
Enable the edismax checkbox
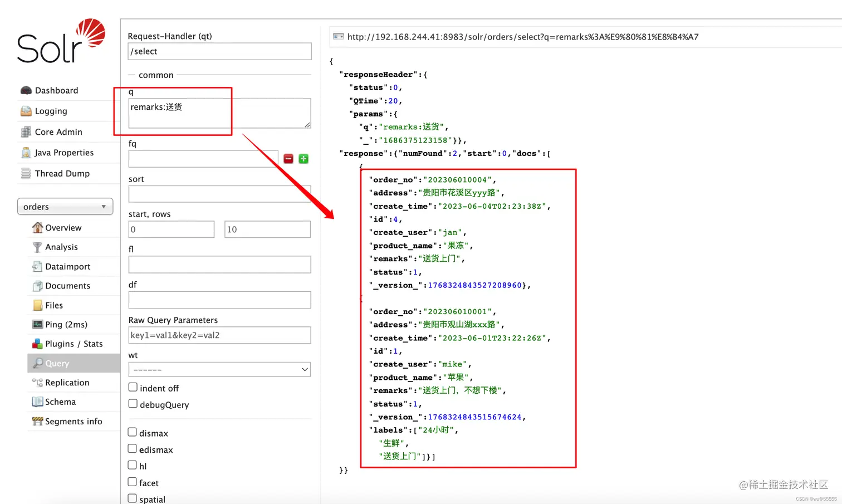pos(133,449)
